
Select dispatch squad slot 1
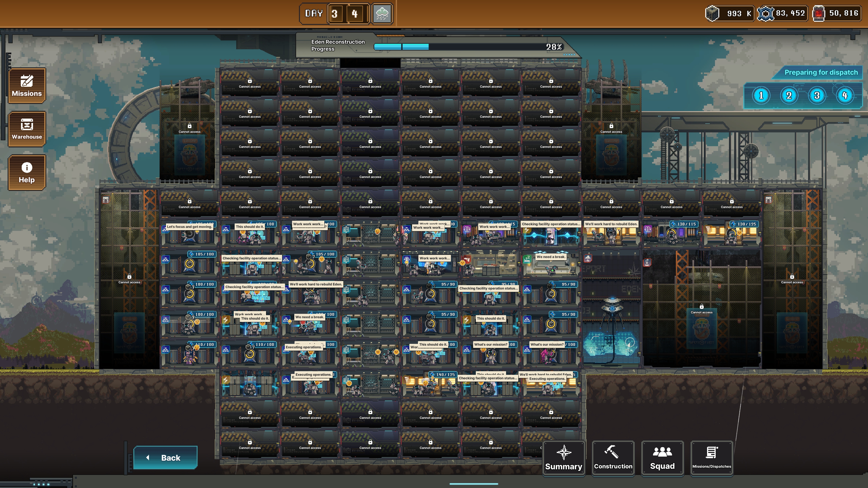tap(761, 96)
